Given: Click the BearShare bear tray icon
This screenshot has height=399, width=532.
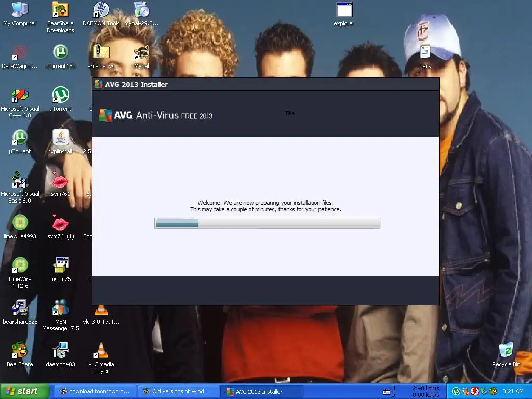Looking at the screenshot, I should pyautogui.click(x=493, y=391).
